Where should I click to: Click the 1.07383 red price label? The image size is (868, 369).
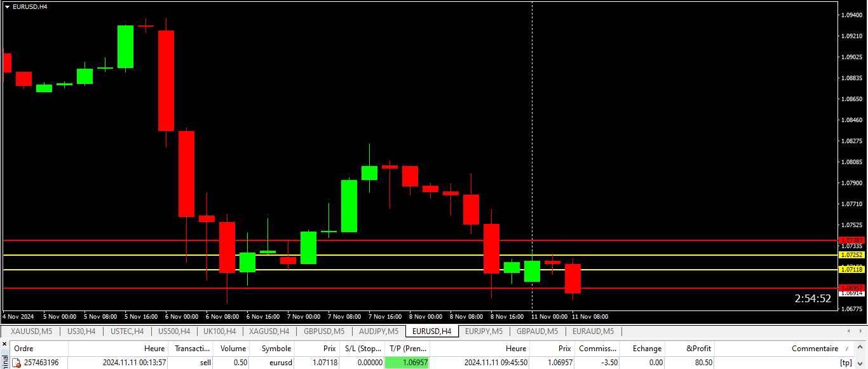(x=852, y=240)
